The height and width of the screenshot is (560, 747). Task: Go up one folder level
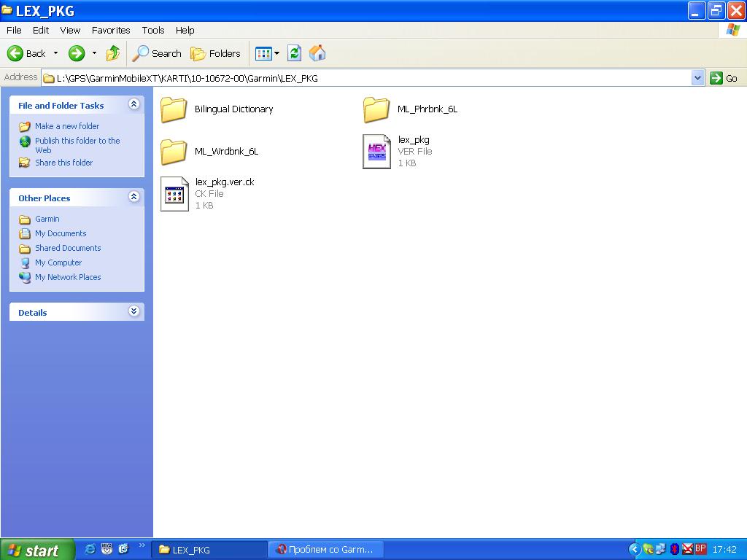click(113, 53)
